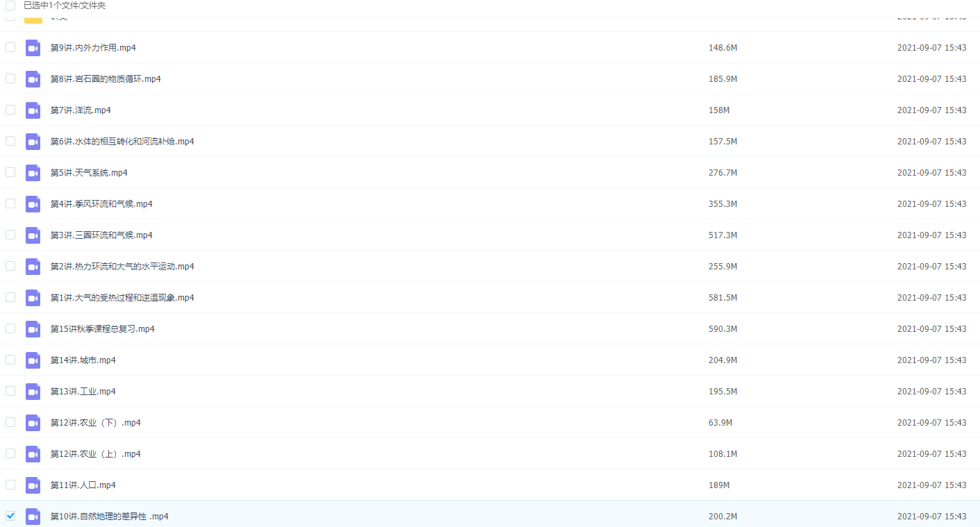Click the video icon for 第14讲.城市.mp4
Screen dimensions: 980x527
pyautogui.click(x=33, y=360)
